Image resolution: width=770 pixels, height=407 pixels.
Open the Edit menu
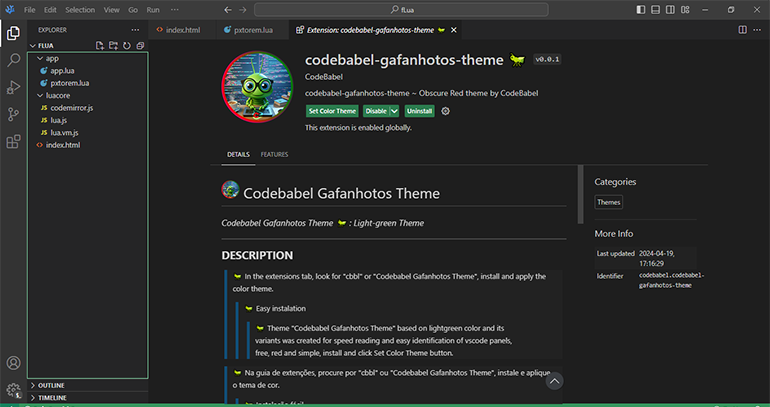[50, 10]
